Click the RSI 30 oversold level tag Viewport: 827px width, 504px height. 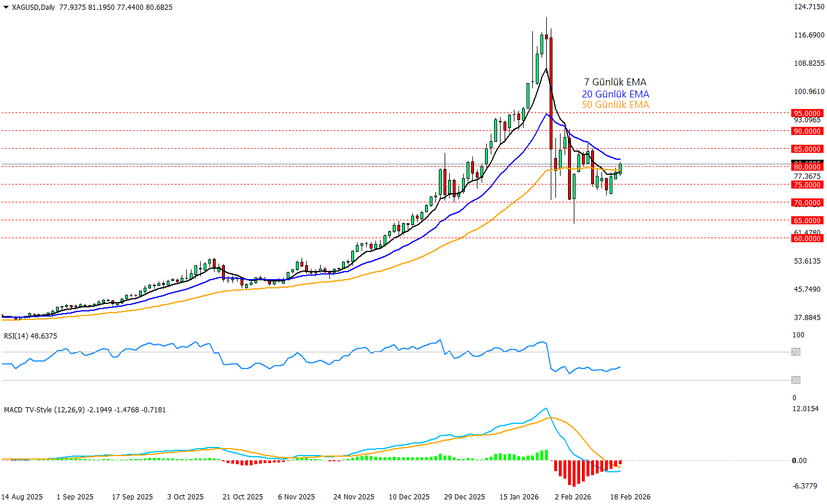tap(795, 381)
